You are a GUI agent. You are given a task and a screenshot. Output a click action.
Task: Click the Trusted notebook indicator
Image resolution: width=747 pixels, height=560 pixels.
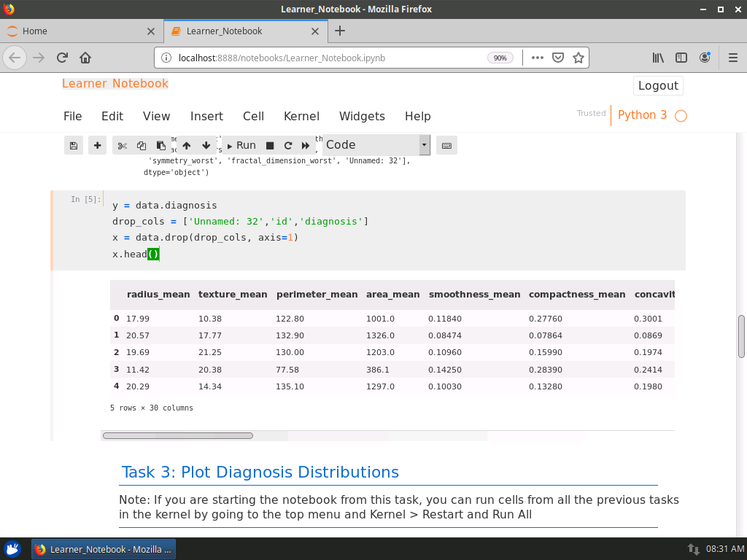click(591, 113)
